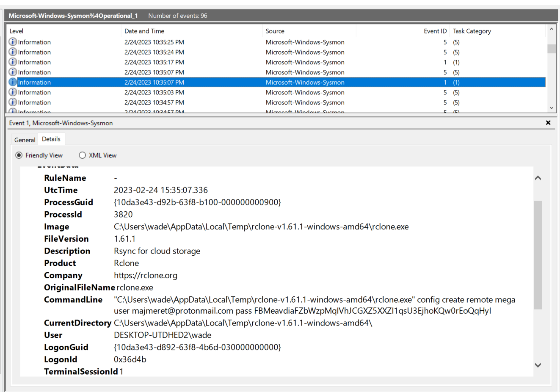Switch to the General tab
This screenshot has width=560, height=392.
[24, 140]
